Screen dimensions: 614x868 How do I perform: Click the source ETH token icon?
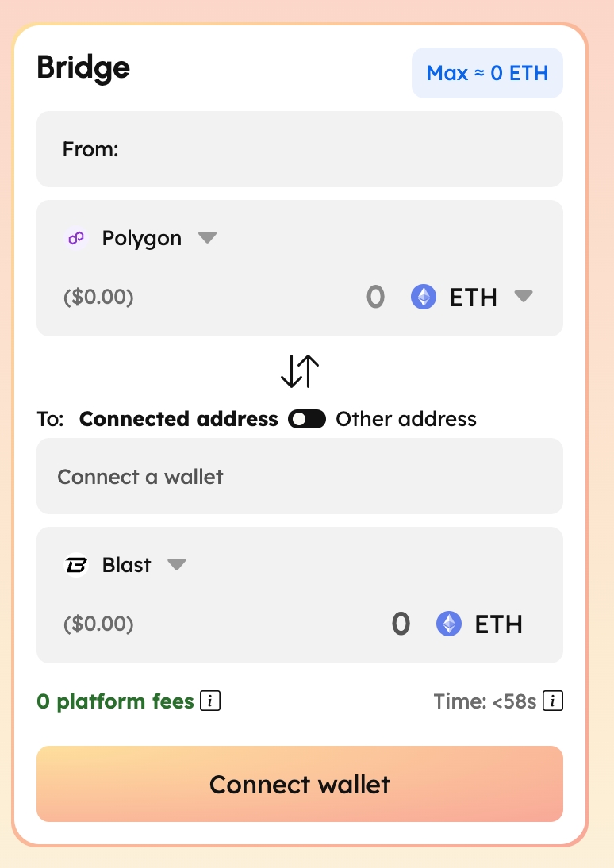pos(424,298)
